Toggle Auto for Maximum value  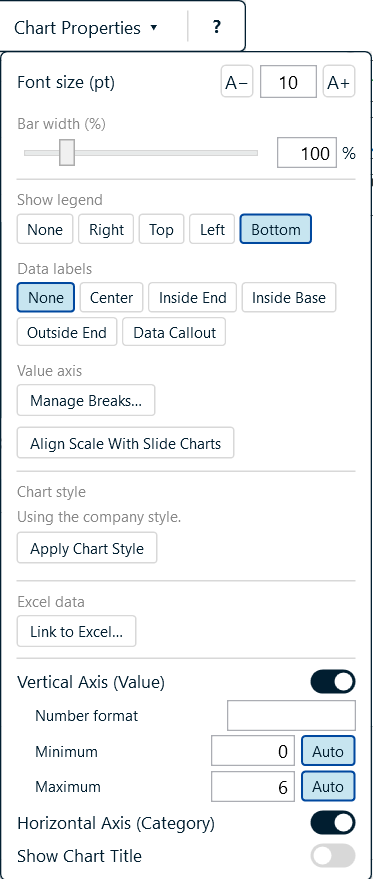[328, 787]
